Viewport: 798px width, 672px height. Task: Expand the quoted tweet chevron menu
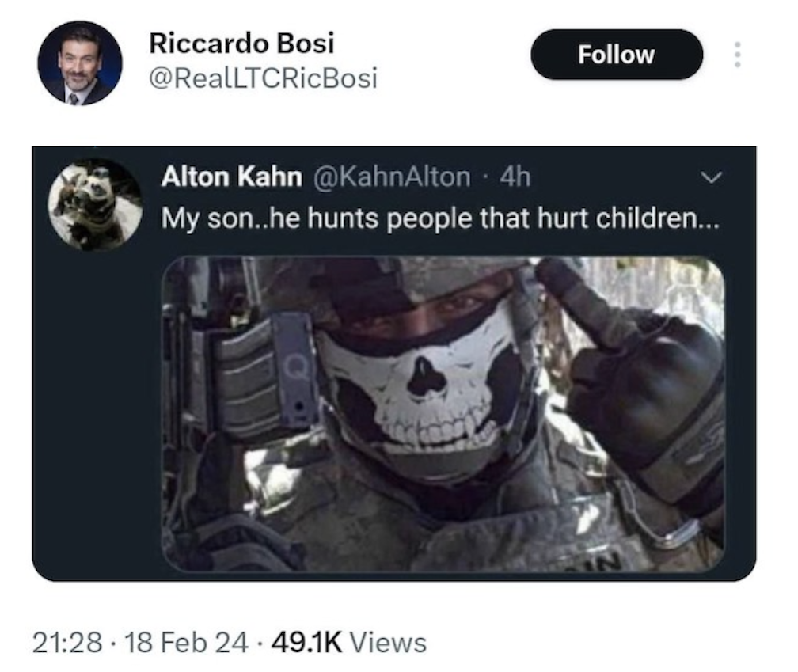coord(712,178)
